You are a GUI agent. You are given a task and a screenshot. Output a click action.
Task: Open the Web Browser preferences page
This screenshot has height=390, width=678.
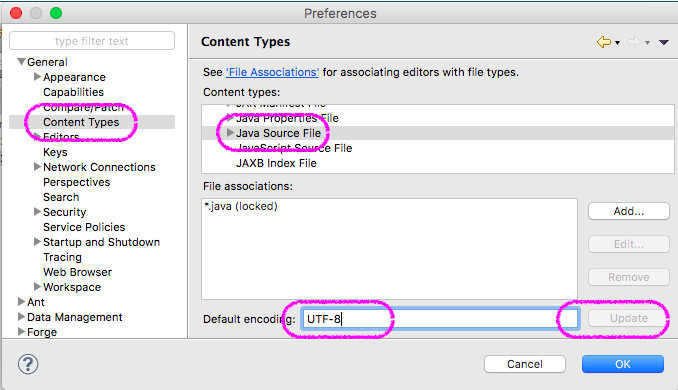click(77, 272)
